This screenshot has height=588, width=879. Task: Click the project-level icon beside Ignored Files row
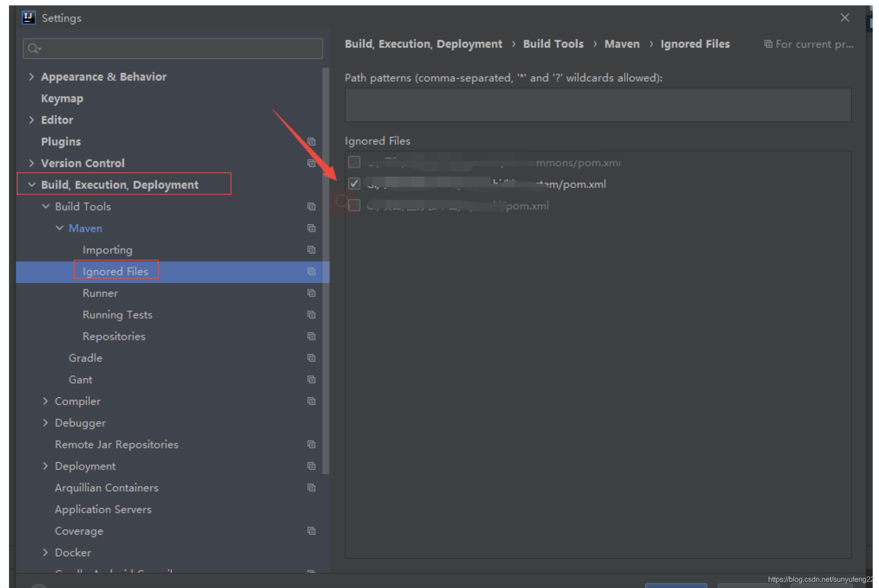click(311, 272)
